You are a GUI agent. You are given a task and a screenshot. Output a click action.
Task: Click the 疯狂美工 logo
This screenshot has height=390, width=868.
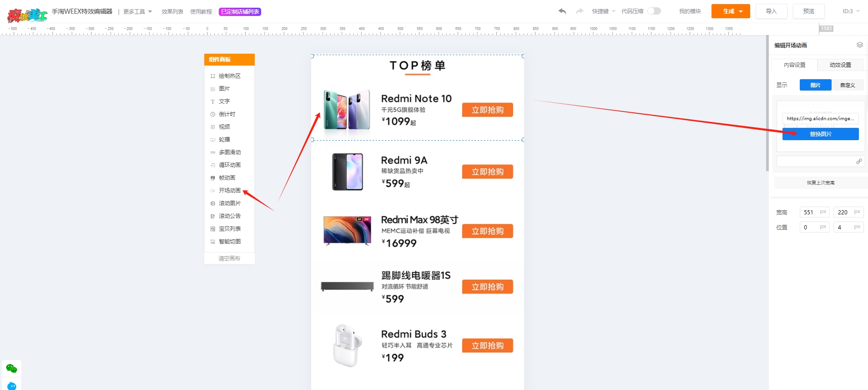click(27, 15)
